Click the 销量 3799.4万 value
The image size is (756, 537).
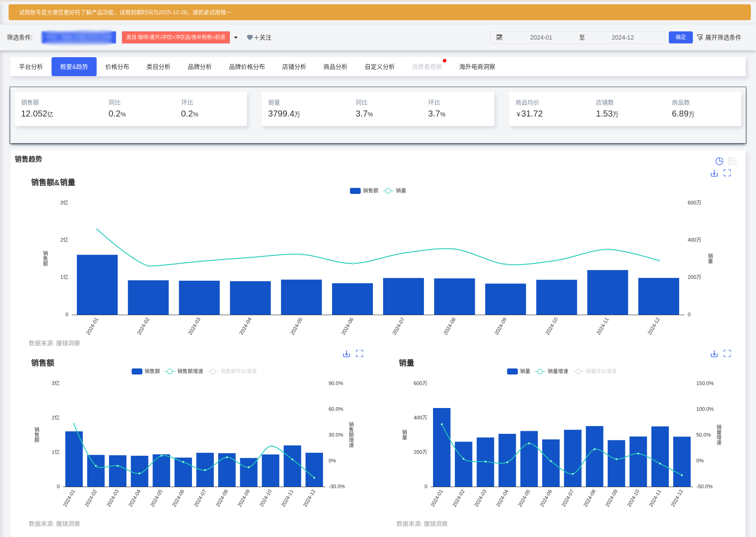coord(284,114)
